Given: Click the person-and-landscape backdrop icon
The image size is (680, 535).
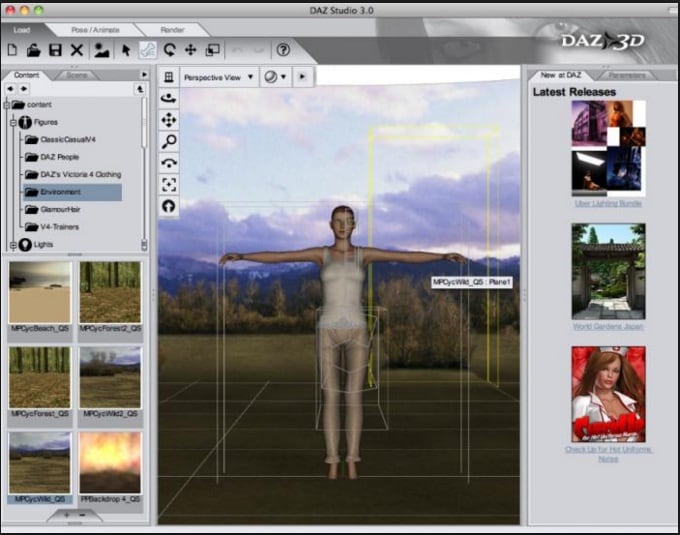Looking at the screenshot, I should [x=101, y=50].
